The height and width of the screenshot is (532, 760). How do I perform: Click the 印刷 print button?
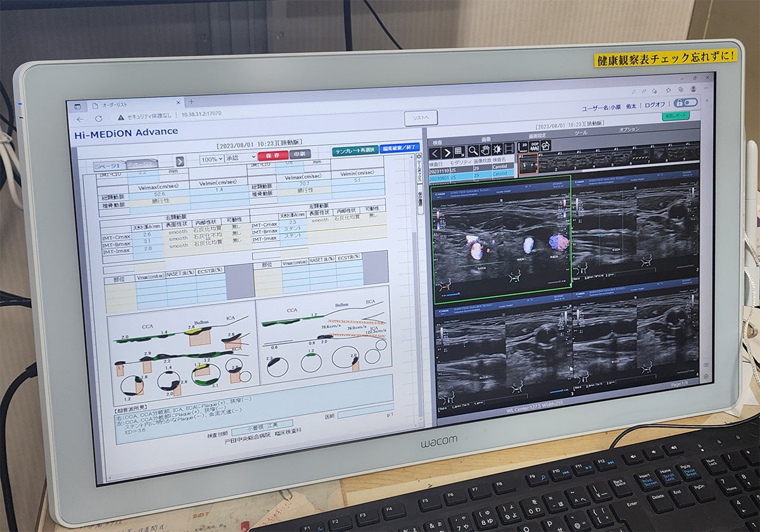(x=300, y=154)
